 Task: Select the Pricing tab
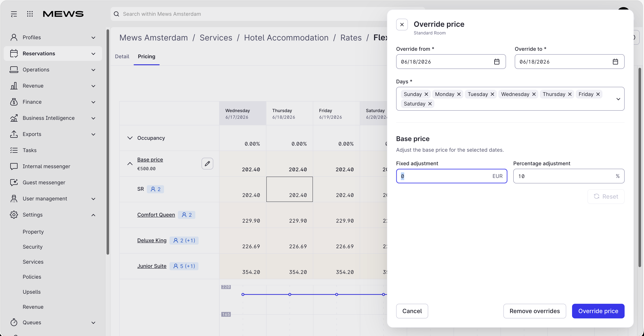tap(146, 57)
